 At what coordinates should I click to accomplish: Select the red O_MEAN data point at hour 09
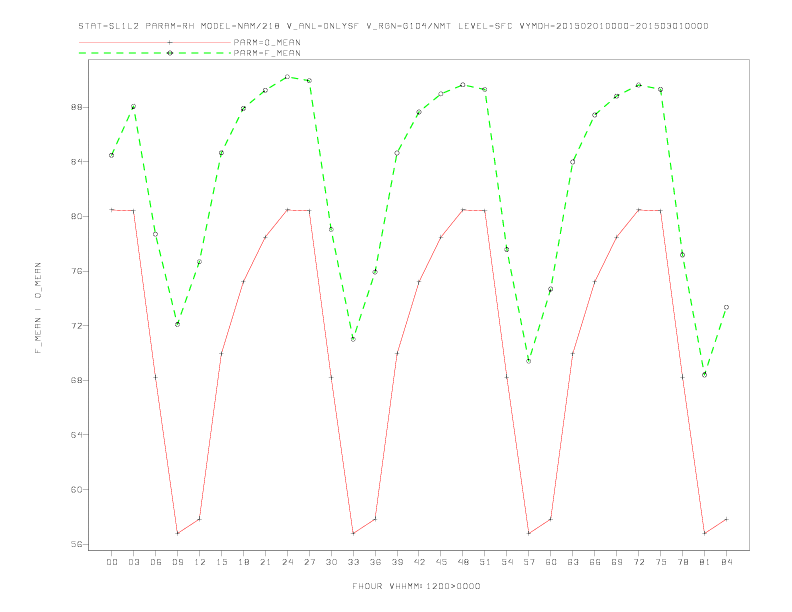(x=177, y=533)
